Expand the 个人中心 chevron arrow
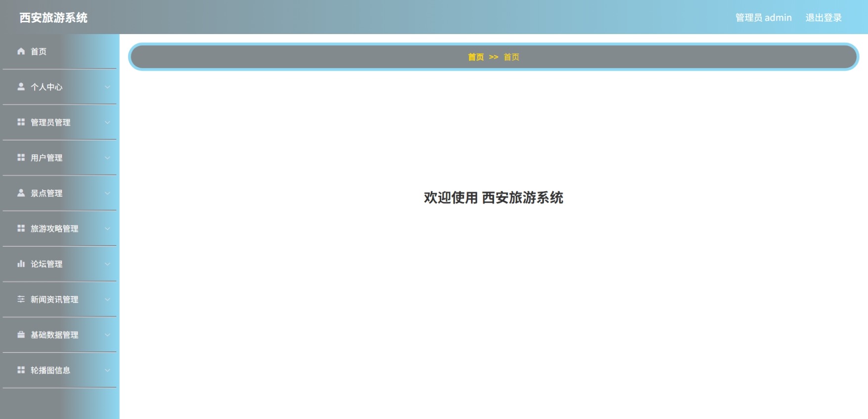868x419 pixels. pos(107,87)
